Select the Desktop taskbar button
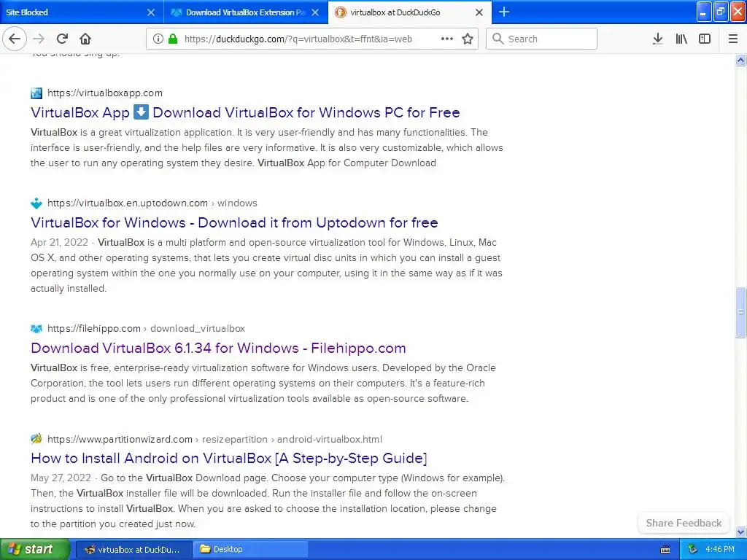The image size is (747, 560). 251,550
